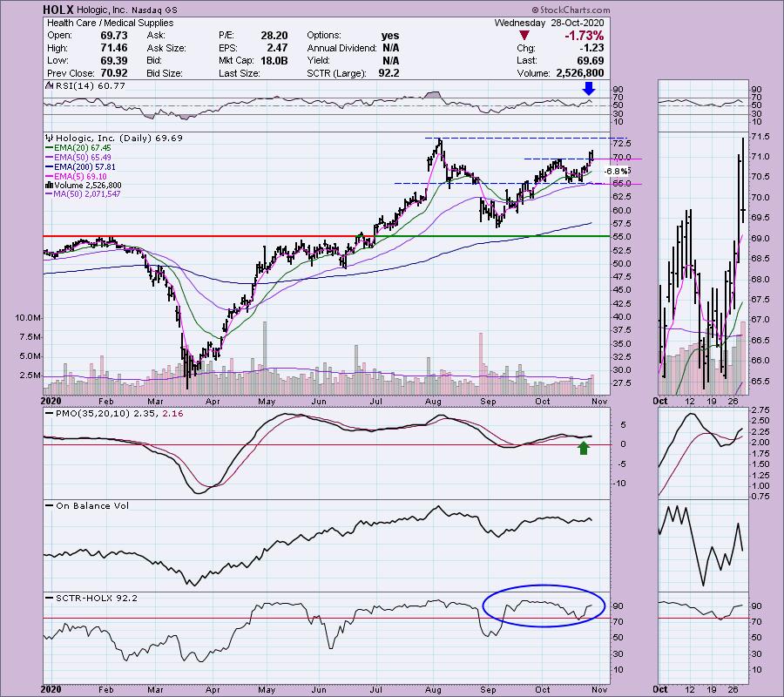Screen dimensions: 784x697
Task: Click the Mkt Cap value 18.0B
Action: pyautogui.click(x=274, y=60)
